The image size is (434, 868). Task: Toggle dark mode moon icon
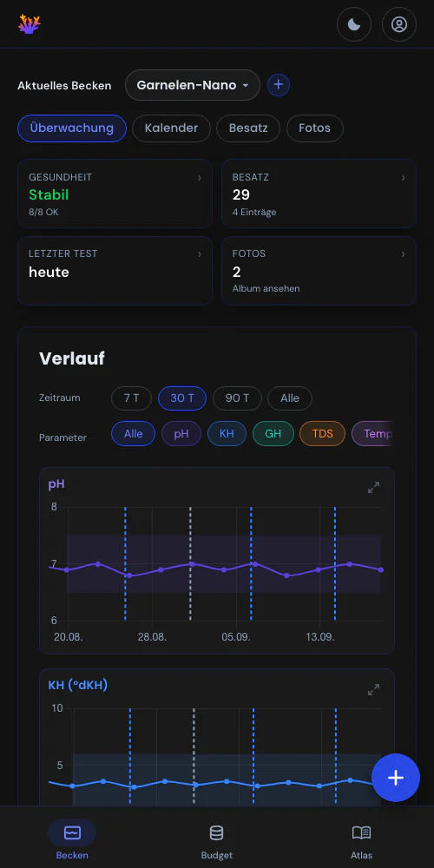point(354,24)
